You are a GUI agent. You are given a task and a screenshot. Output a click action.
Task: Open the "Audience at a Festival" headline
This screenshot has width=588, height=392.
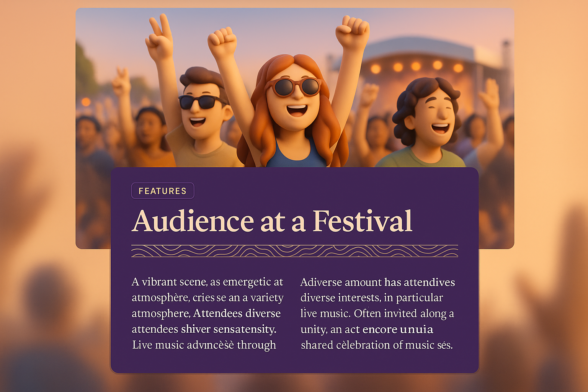pos(272,221)
